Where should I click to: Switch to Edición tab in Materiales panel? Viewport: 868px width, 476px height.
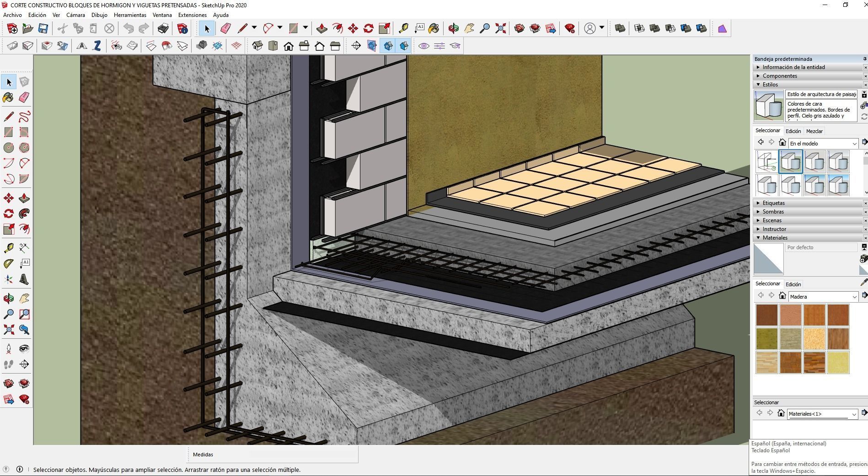(x=793, y=284)
